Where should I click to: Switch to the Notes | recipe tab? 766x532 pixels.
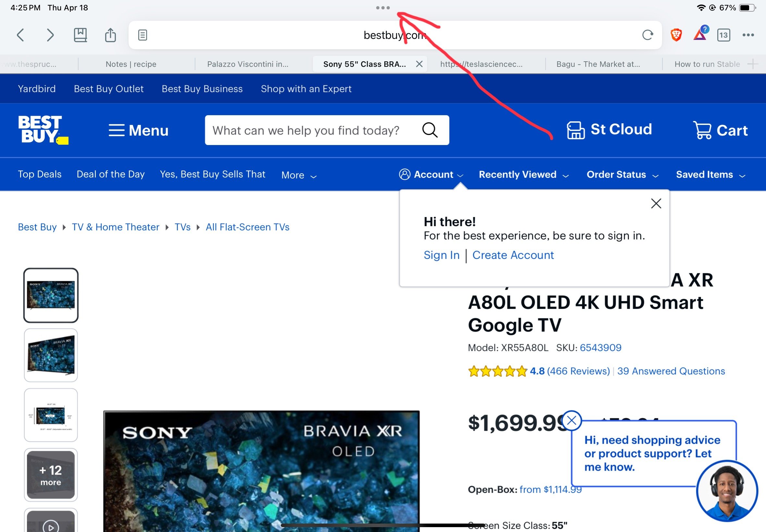coord(131,64)
